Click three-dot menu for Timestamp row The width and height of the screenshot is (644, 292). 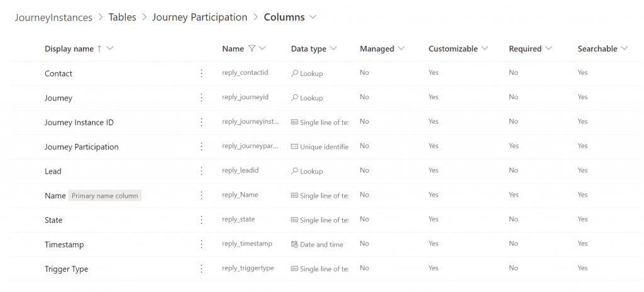[201, 244]
